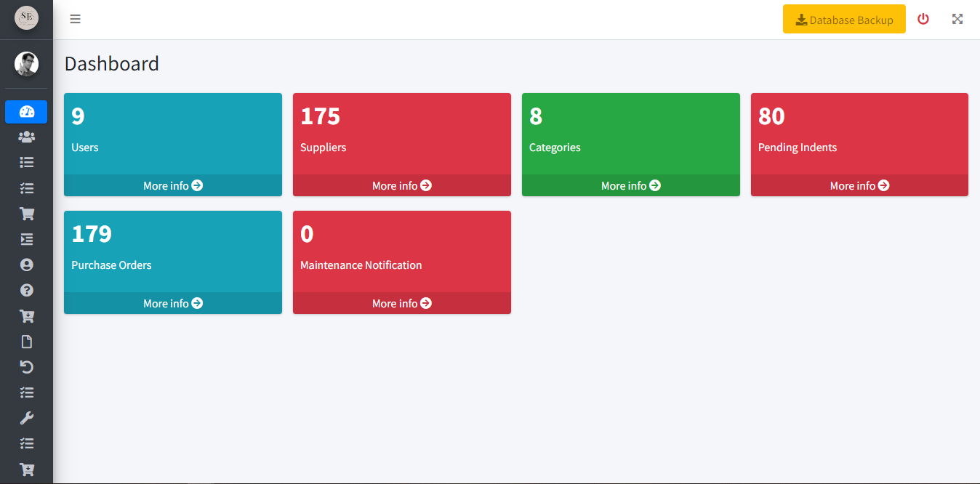Open More info under Purchase Orders
Screen dimensions: 980x484
(x=173, y=303)
